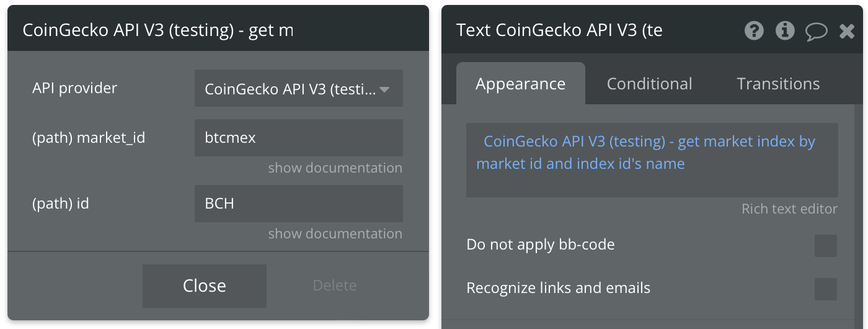
Task: Click the greyed-out Delete button
Action: pos(335,286)
